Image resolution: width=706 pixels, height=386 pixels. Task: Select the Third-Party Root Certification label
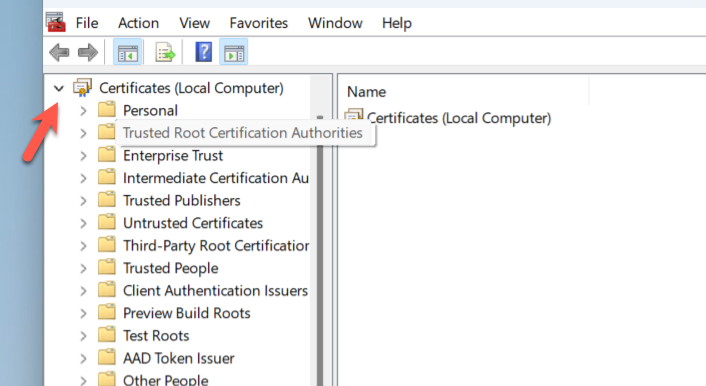216,245
